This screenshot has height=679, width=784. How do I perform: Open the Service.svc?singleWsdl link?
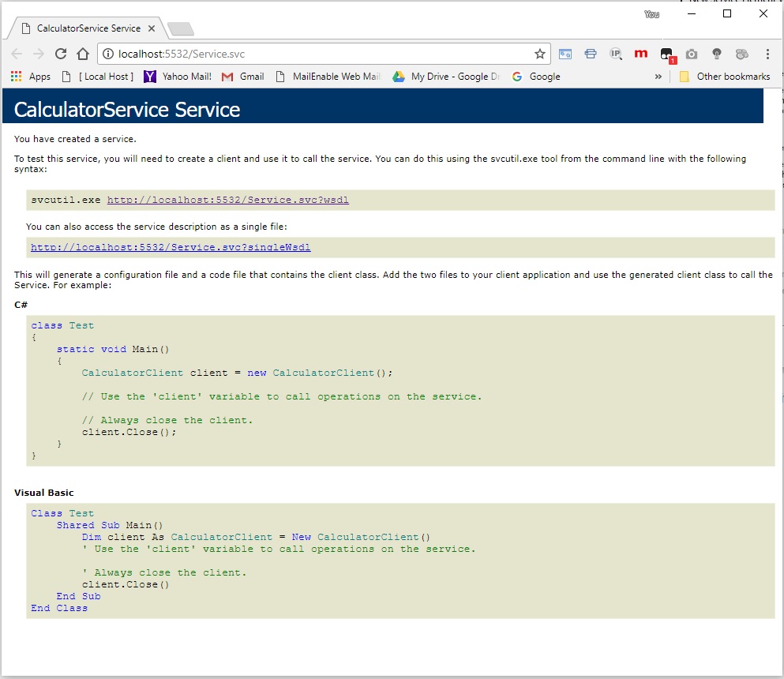(171, 247)
